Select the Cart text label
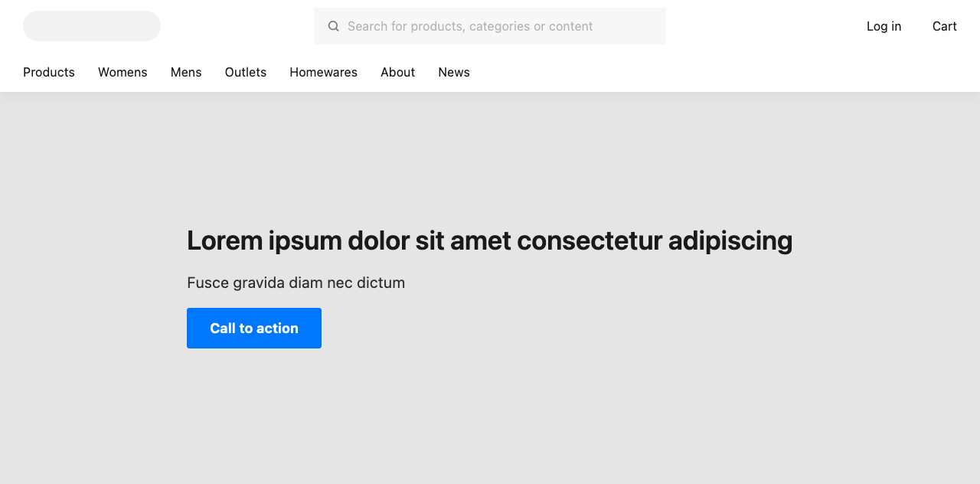The height and width of the screenshot is (484, 980). pyautogui.click(x=944, y=26)
